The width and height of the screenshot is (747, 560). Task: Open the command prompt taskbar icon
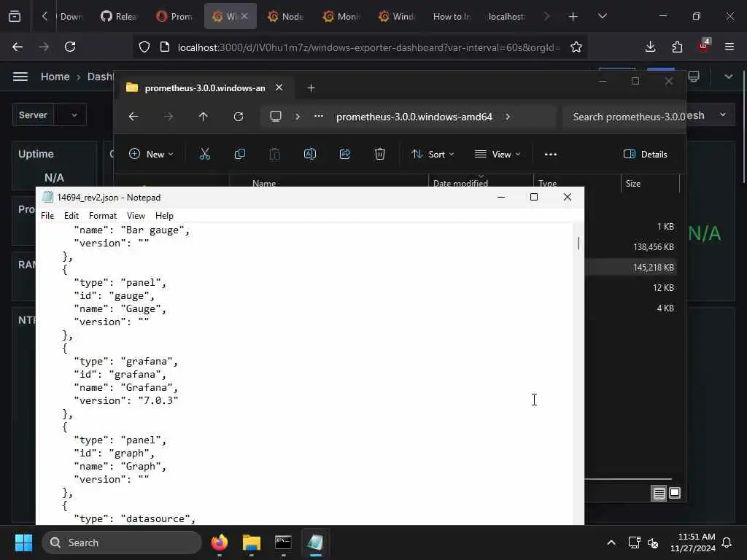tap(284, 542)
